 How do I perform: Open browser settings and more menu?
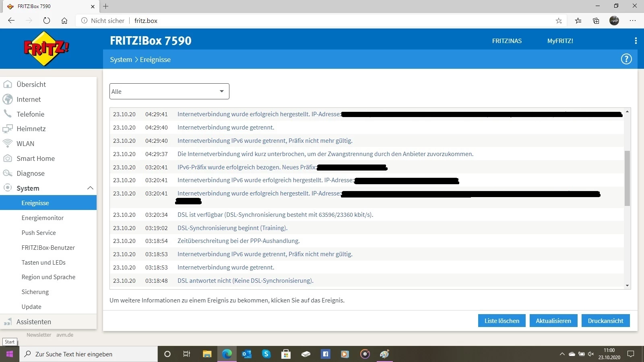pos(633,21)
